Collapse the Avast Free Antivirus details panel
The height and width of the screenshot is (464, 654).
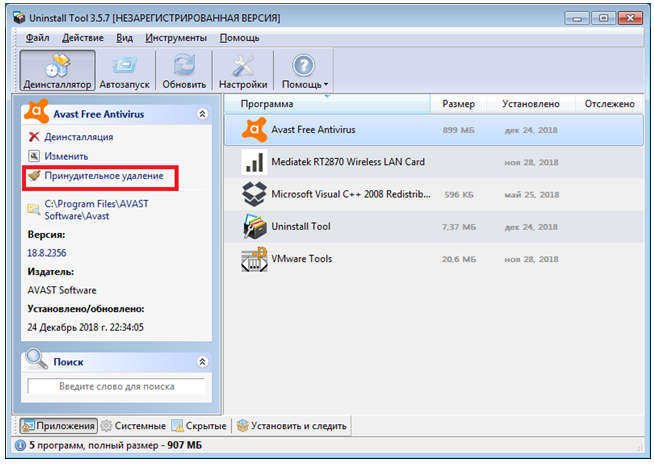pyautogui.click(x=202, y=114)
